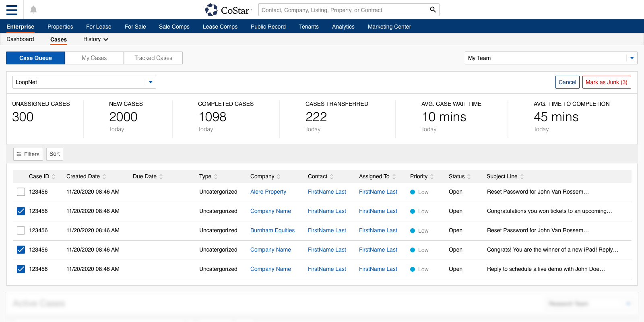The height and width of the screenshot is (322, 644).
Task: Click the New Cases 2000 stat
Action: [x=126, y=116]
